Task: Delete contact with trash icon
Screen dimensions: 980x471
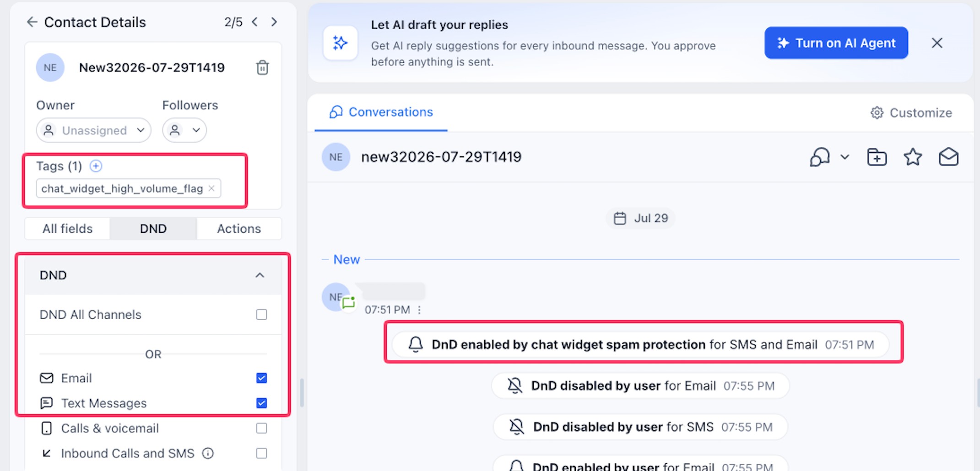Action: 262,67
